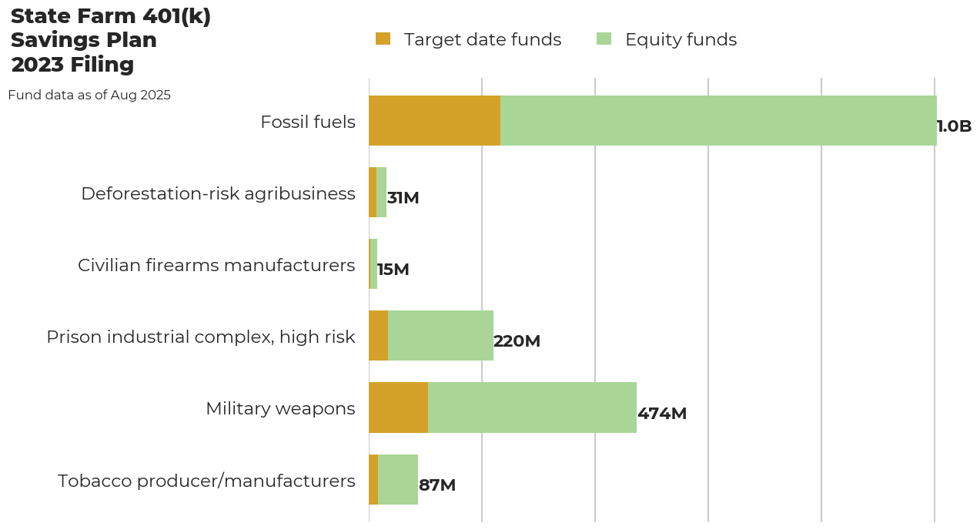Click Tobacco equity funds bar segment
The image size is (980, 530).
[398, 479]
